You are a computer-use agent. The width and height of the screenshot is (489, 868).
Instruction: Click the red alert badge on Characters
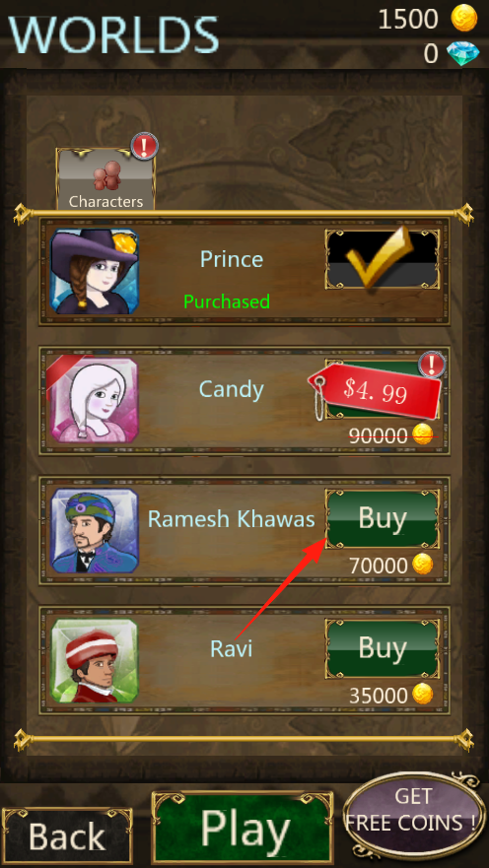pos(145,147)
